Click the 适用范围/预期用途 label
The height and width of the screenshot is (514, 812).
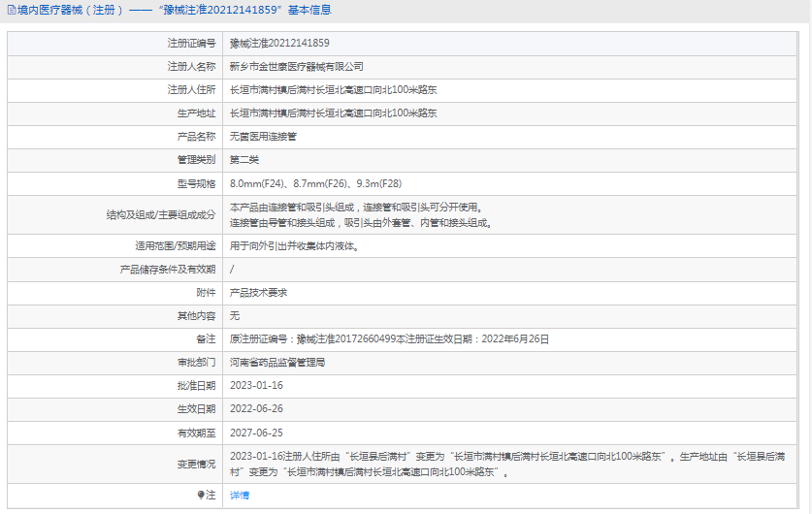pos(176,246)
